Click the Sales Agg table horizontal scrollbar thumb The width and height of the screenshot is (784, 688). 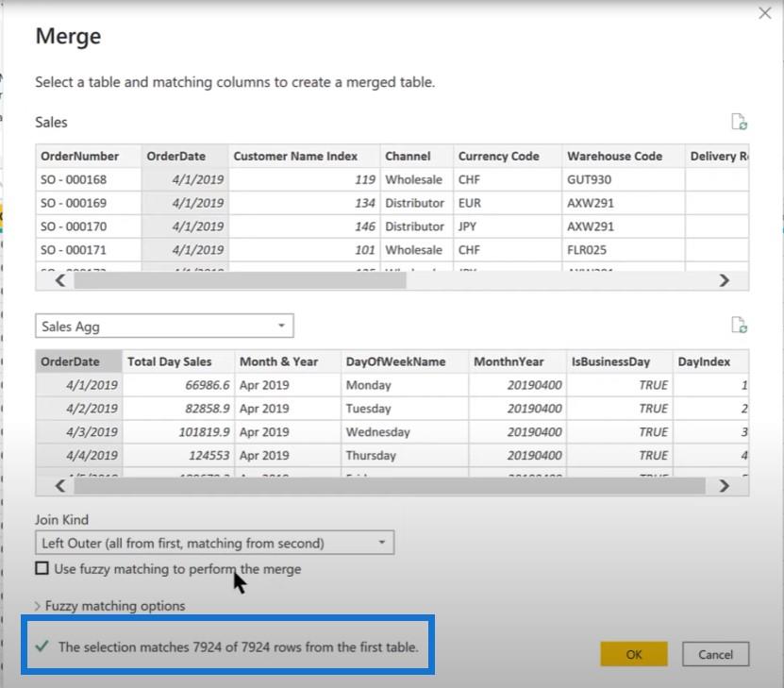390,485
